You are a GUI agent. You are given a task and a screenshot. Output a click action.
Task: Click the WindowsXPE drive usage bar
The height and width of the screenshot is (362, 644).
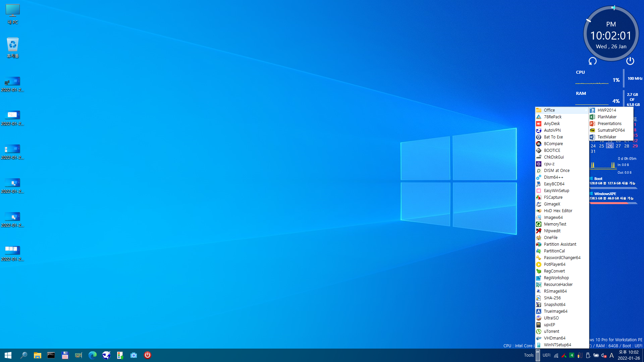pyautogui.click(x=613, y=203)
